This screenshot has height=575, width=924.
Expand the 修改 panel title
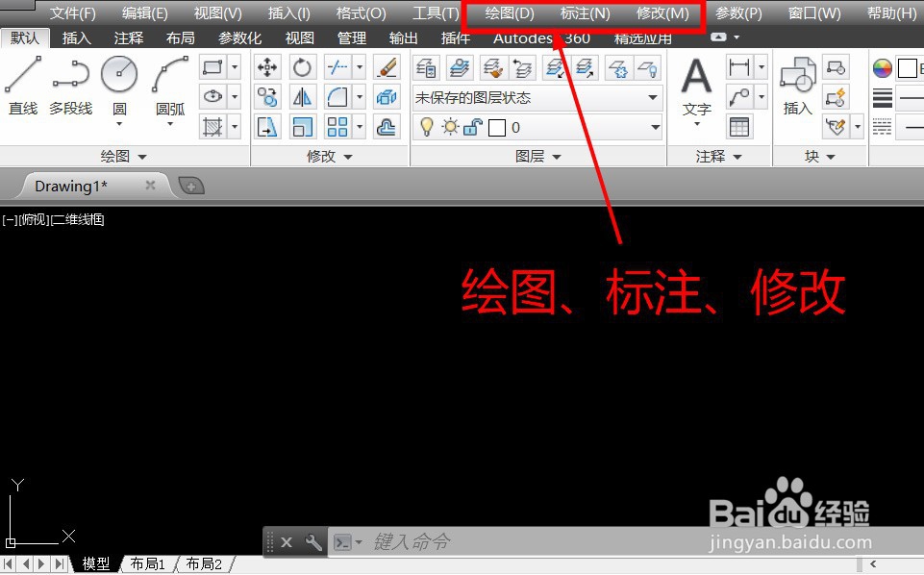330,157
